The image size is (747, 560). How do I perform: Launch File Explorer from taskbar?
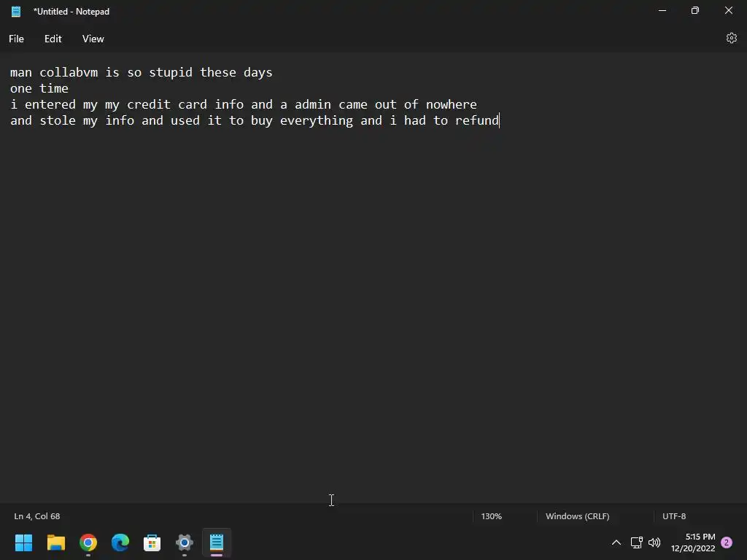(55, 542)
